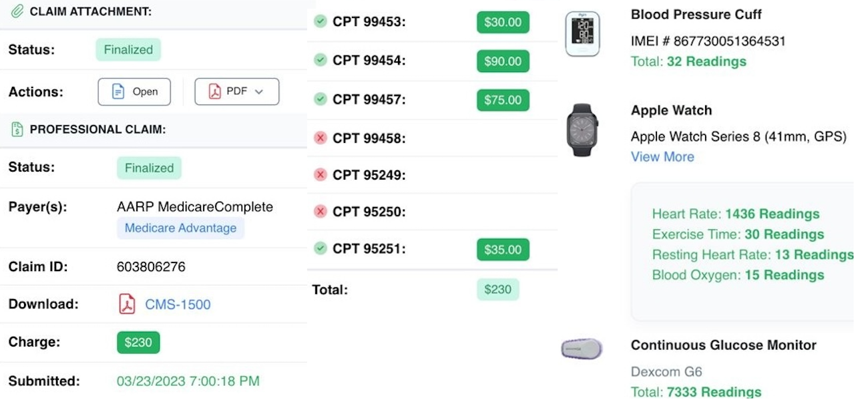Screen dimensions: 868x408
Task: Click the Apple Watch device image
Action: click(x=582, y=130)
